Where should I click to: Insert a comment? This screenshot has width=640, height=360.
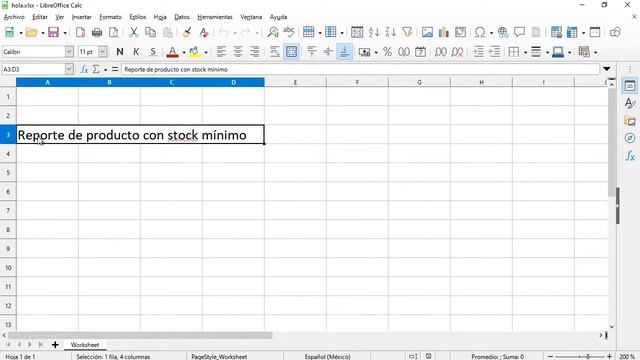coord(519,32)
